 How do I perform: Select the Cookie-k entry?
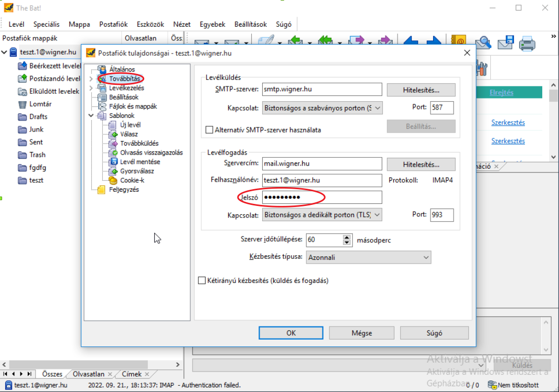coord(132,180)
